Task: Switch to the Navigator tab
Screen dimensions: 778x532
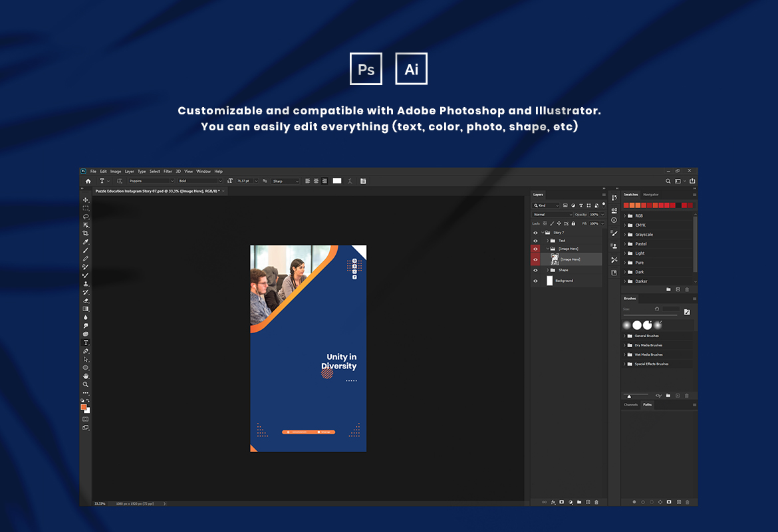Action: 650,195
